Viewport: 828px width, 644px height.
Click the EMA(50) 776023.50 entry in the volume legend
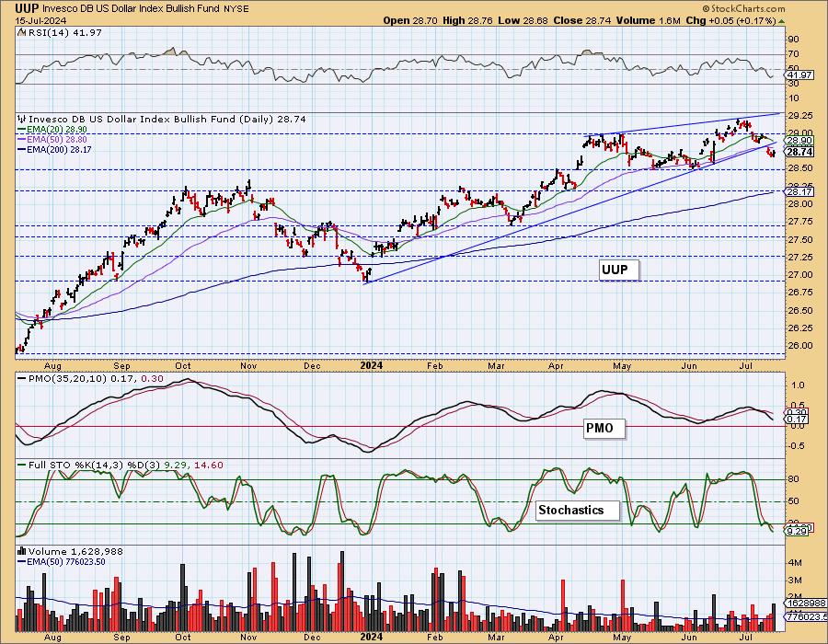click(x=66, y=561)
